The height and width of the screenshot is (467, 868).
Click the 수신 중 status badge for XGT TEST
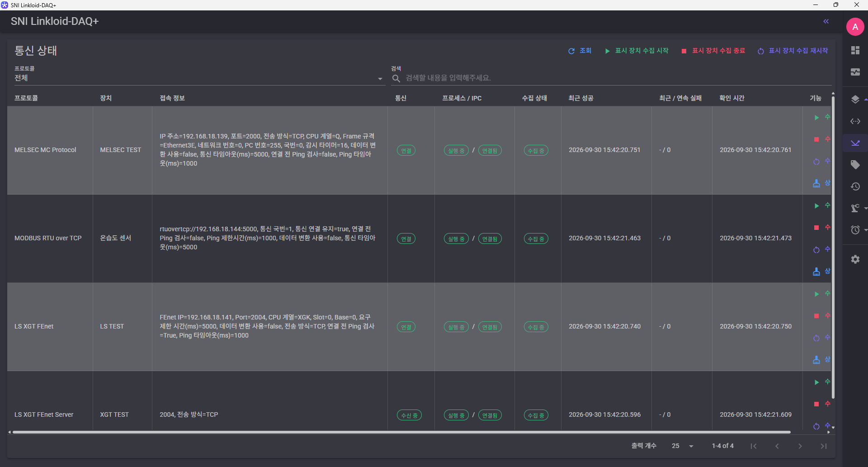coord(409,415)
